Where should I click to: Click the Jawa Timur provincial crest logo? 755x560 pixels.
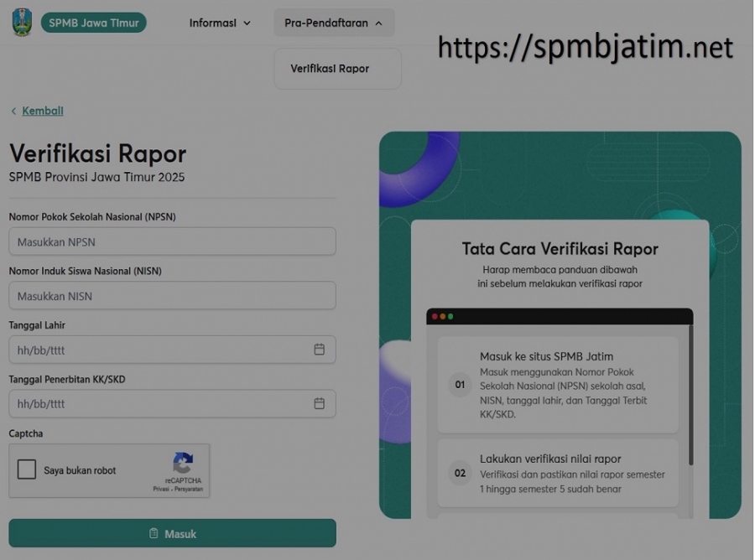coord(21,22)
